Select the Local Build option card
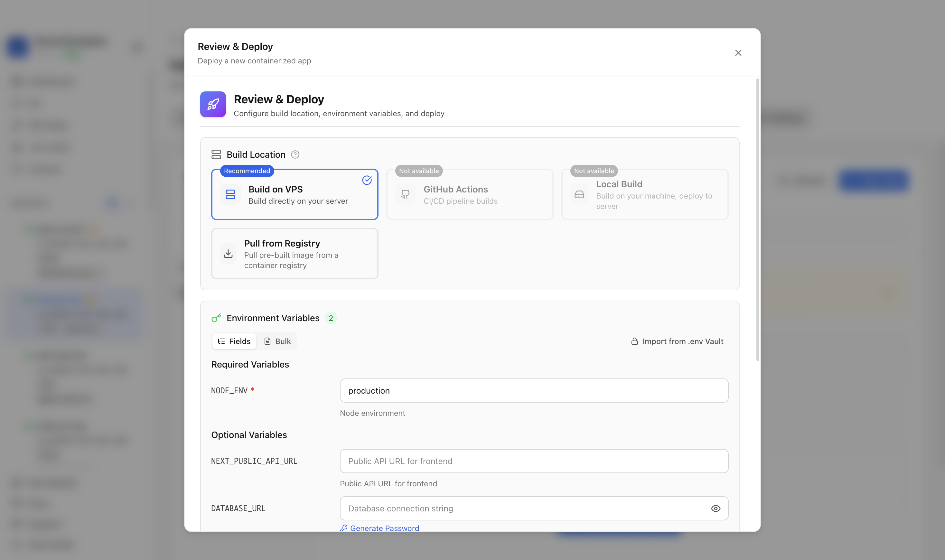This screenshot has height=560, width=945. (x=645, y=194)
